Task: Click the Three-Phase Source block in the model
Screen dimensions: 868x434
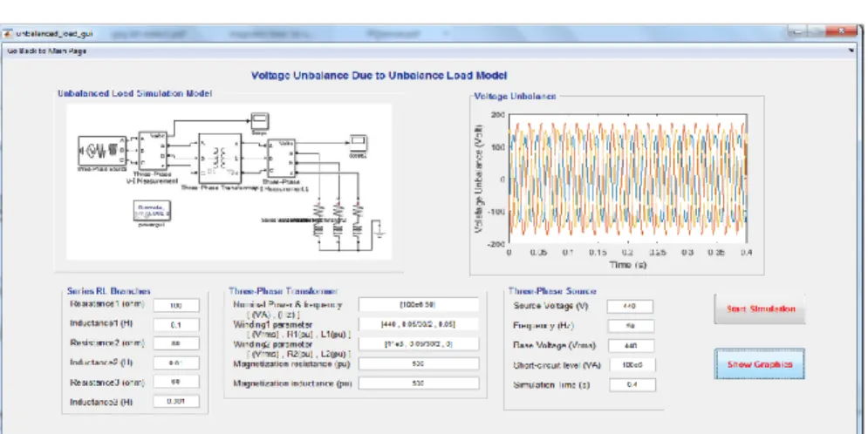Action: tap(101, 150)
